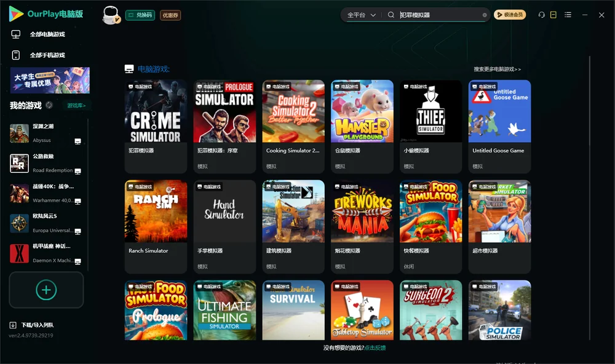The width and height of the screenshot is (615, 364).
Task: Select 战锤40K Warhammer in my games
Action: pyautogui.click(x=46, y=193)
